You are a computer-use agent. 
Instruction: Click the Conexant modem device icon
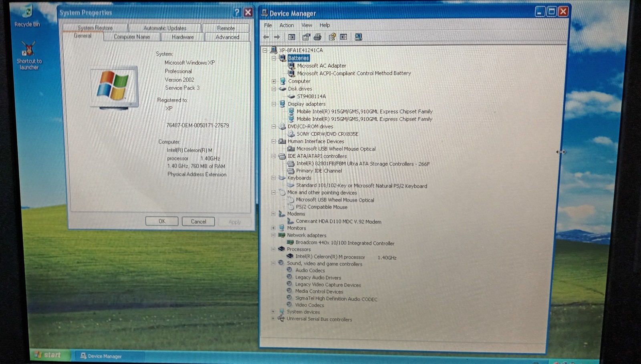290,221
